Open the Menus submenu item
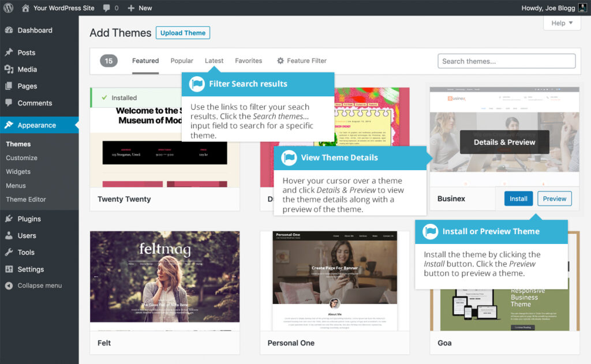The width and height of the screenshot is (591, 364). pos(16,185)
